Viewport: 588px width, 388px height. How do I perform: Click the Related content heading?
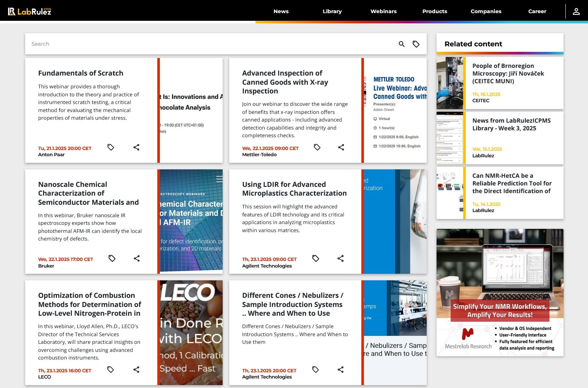click(473, 44)
